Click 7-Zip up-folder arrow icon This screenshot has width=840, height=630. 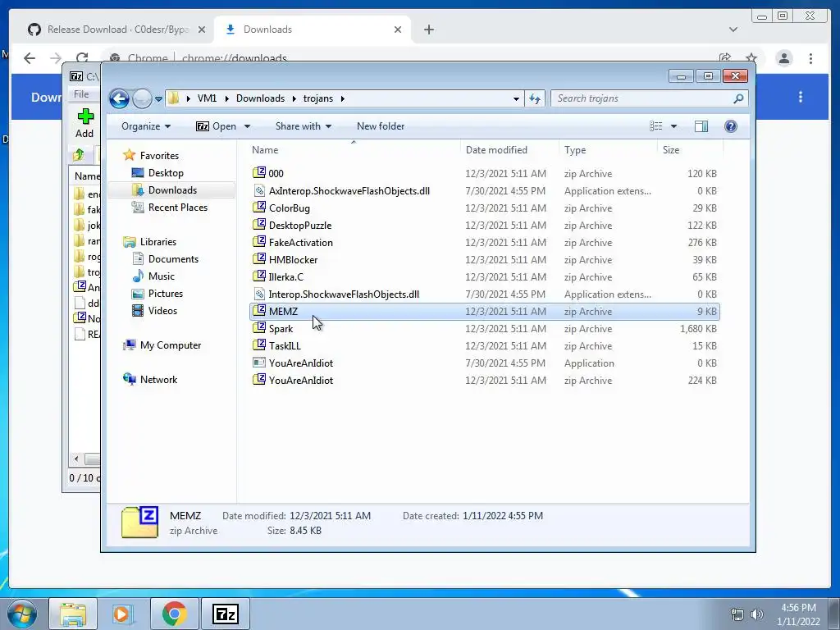79,155
